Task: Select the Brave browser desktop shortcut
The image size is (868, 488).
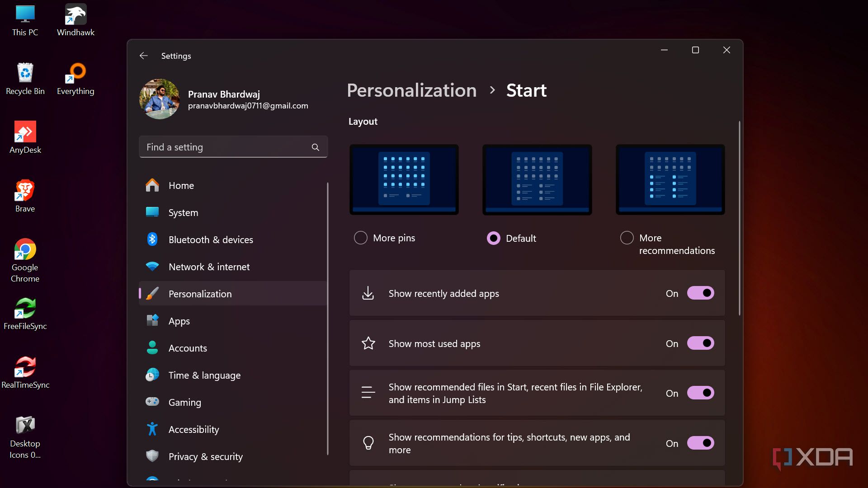Action: click(25, 197)
